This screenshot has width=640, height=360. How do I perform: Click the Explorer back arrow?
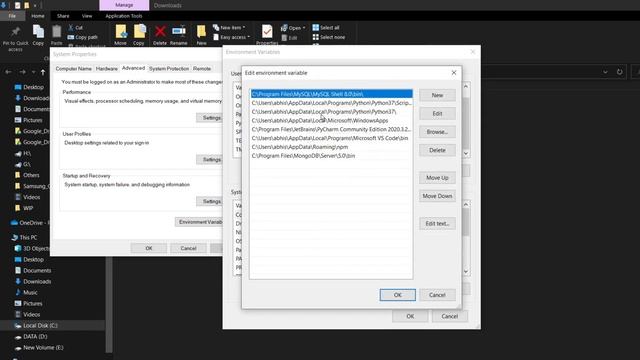pos(8,72)
